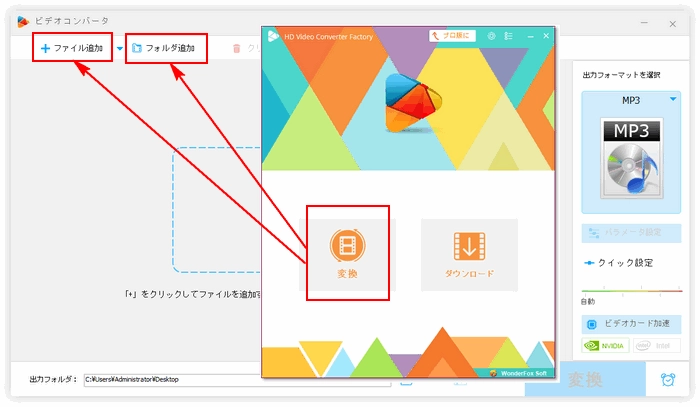The height and width of the screenshot is (407, 700).
Task: Click the large 変換 run button
Action: 585,379
